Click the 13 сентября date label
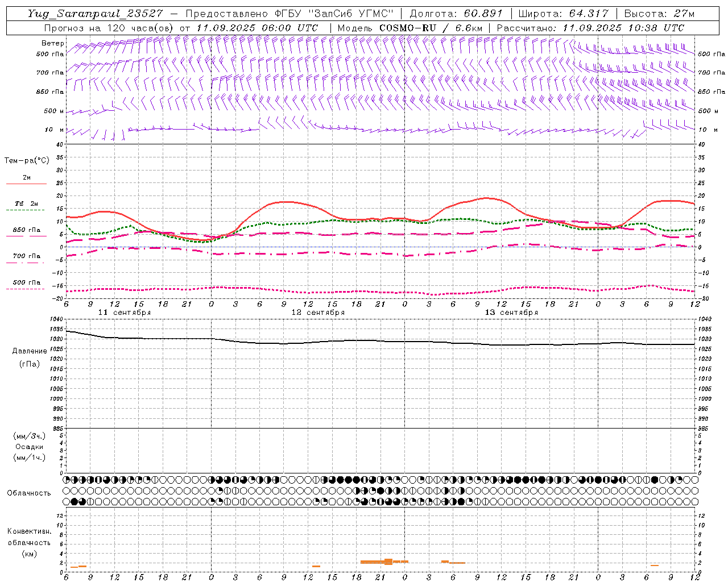This screenshot has width=728, height=582. click(x=511, y=313)
